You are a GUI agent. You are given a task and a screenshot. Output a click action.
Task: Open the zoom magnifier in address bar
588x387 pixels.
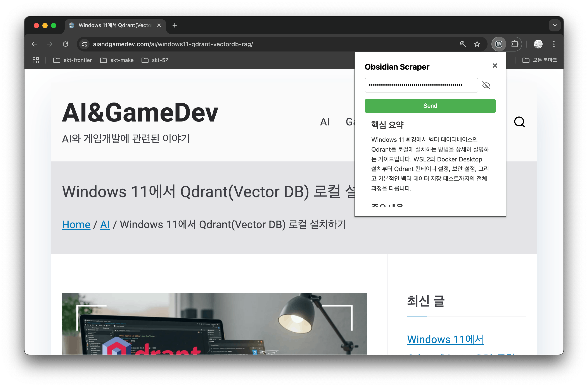pos(463,44)
